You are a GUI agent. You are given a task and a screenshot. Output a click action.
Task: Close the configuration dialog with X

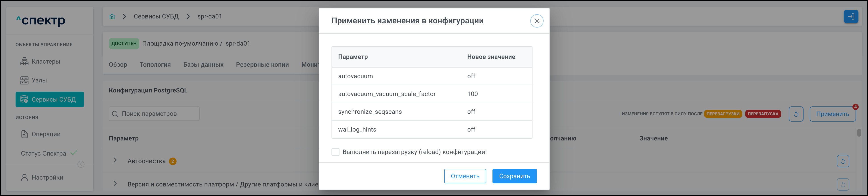[x=536, y=21]
